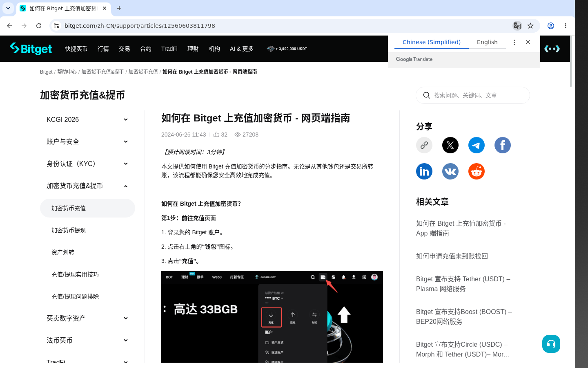Open tab search dropdown arrow
The width and height of the screenshot is (588, 368).
8,8
